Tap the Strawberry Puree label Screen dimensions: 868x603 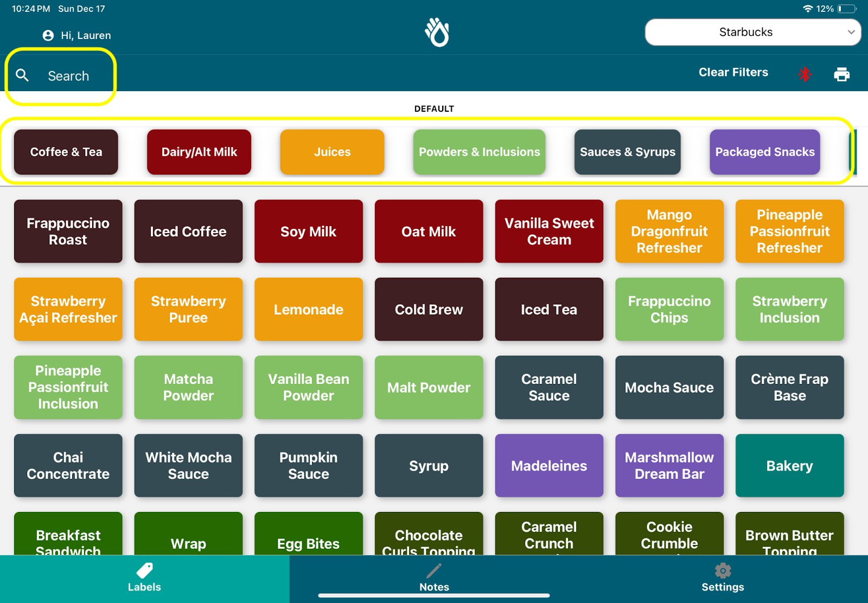pyautogui.click(x=188, y=310)
